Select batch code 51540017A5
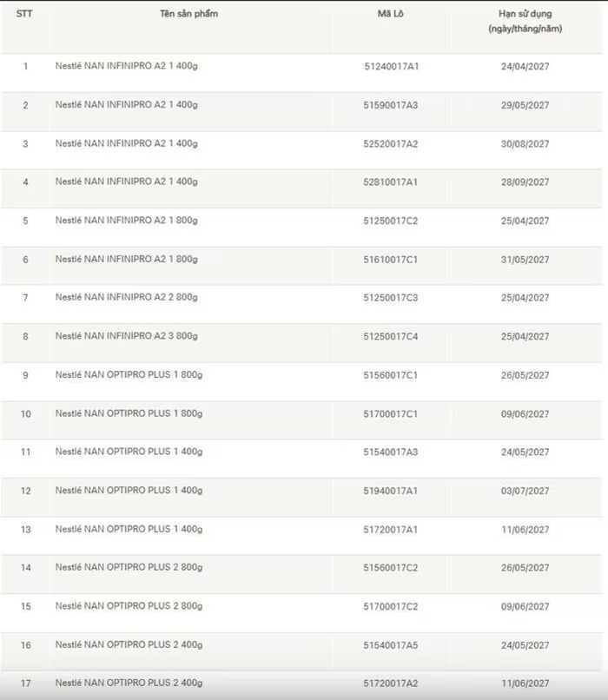 tap(390, 645)
